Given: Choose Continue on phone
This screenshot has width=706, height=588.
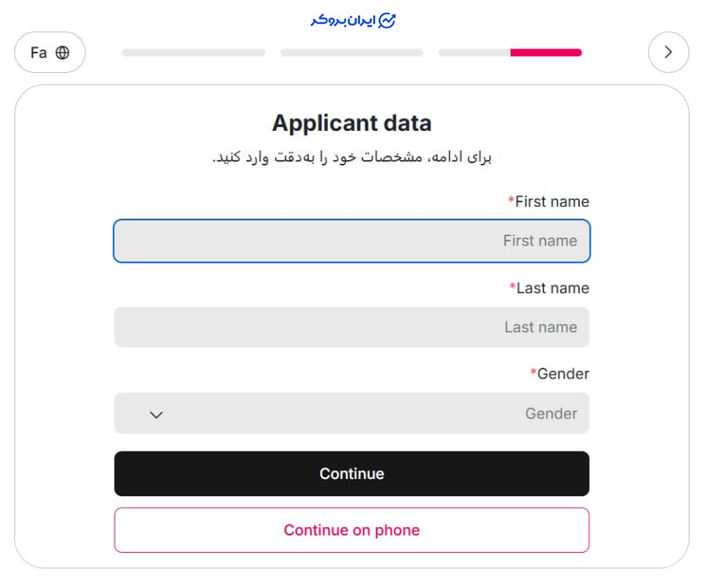Looking at the screenshot, I should tap(351, 530).
